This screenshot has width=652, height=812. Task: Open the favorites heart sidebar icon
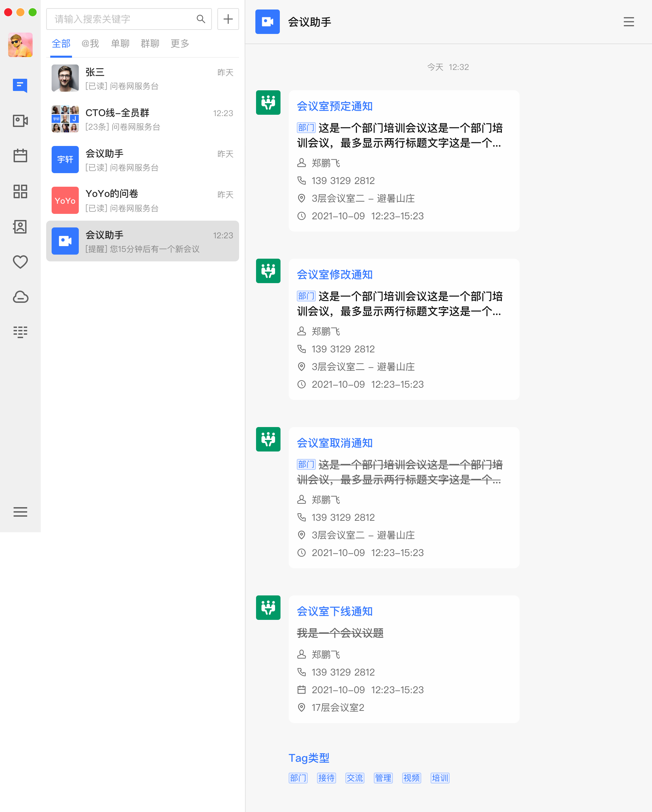pyautogui.click(x=20, y=262)
